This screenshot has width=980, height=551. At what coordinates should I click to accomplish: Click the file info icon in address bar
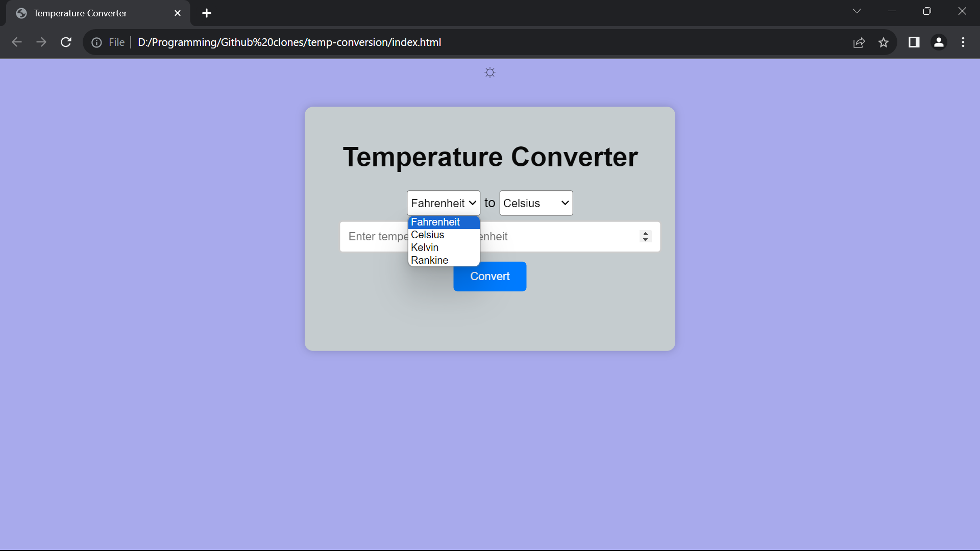pos(96,42)
